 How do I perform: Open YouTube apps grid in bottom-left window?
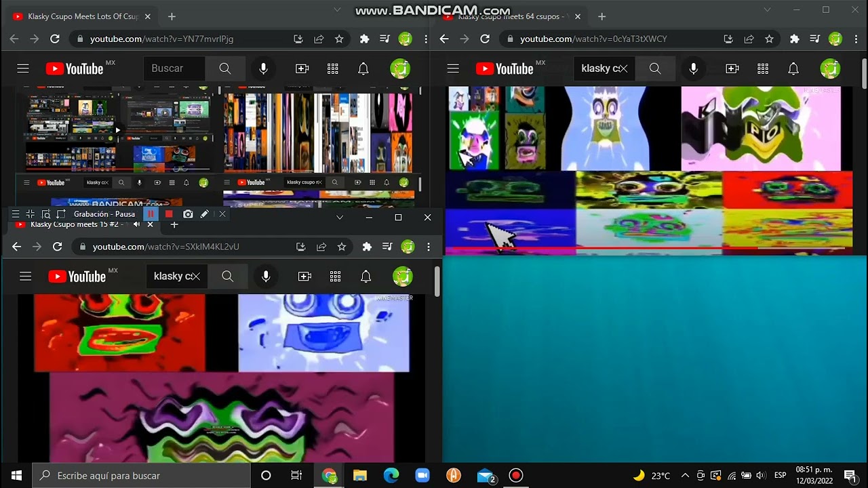pyautogui.click(x=336, y=276)
